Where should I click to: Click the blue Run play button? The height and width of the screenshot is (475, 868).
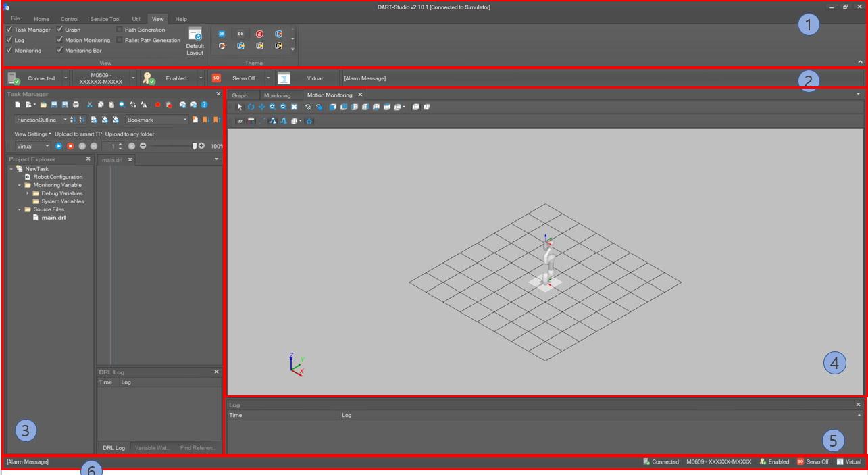(59, 146)
